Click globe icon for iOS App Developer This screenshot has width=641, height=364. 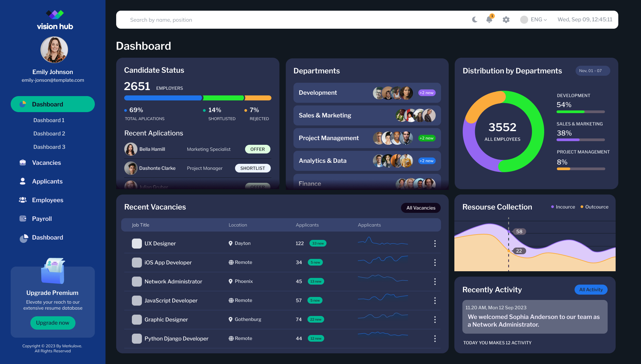231,263
